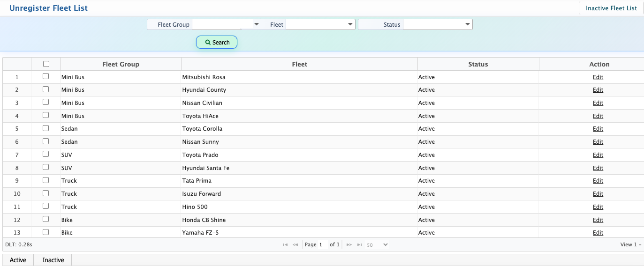
Task: Edit the Nissan Civilian fleet
Action: (x=598, y=103)
